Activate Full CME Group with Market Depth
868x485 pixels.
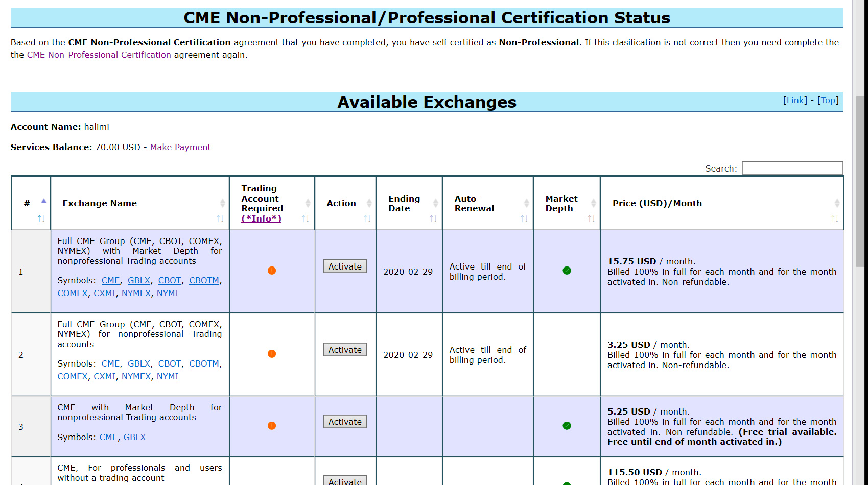point(345,266)
